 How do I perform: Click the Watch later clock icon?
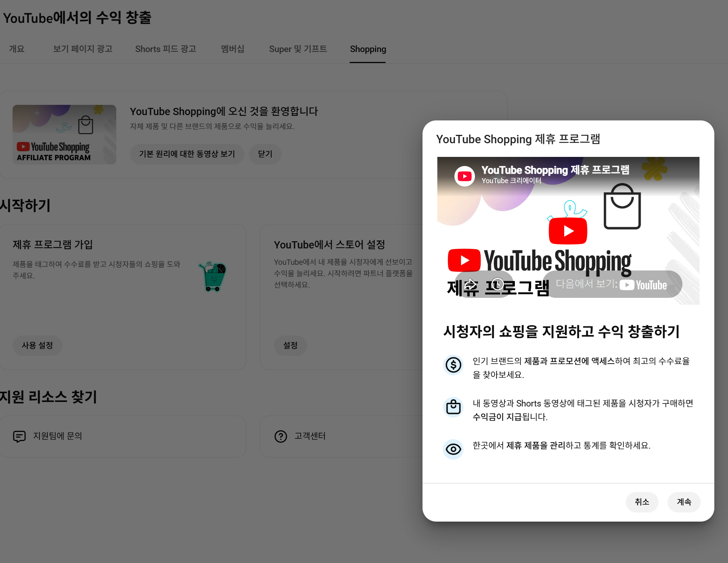[497, 284]
